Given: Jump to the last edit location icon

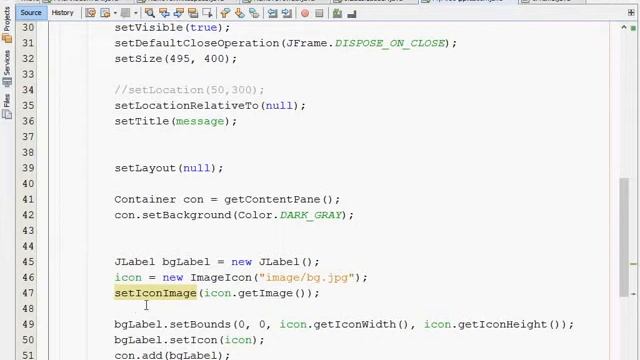Looking at the screenshot, I should tap(90, 13).
